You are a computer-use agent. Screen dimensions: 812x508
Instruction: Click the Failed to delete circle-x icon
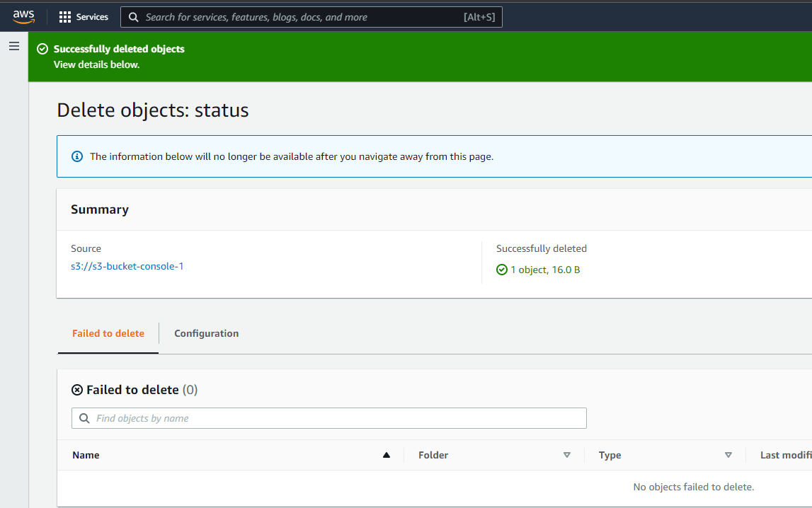[76, 389]
